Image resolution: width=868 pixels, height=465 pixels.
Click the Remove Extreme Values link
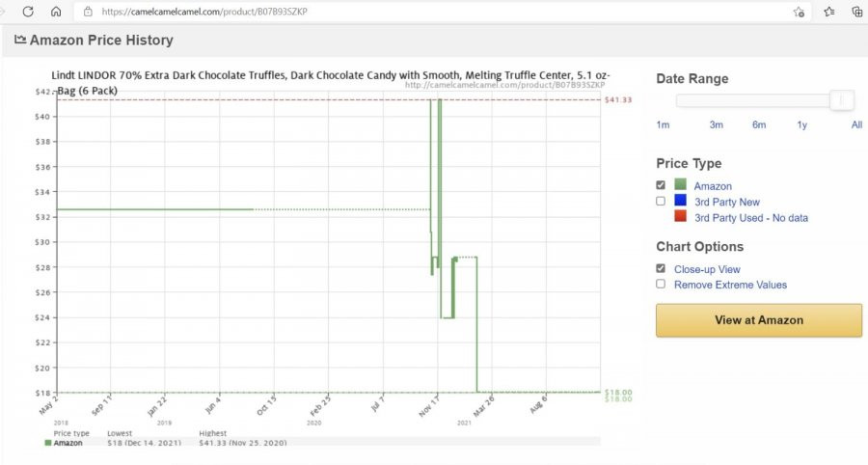click(x=730, y=286)
